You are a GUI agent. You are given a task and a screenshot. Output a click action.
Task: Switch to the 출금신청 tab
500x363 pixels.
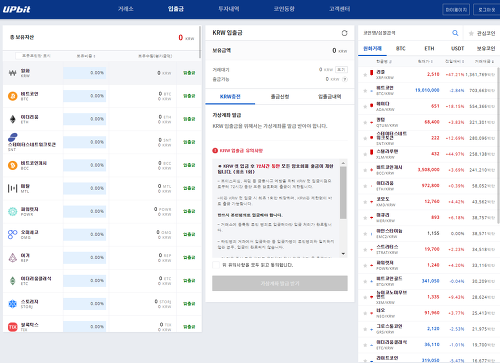280,97
